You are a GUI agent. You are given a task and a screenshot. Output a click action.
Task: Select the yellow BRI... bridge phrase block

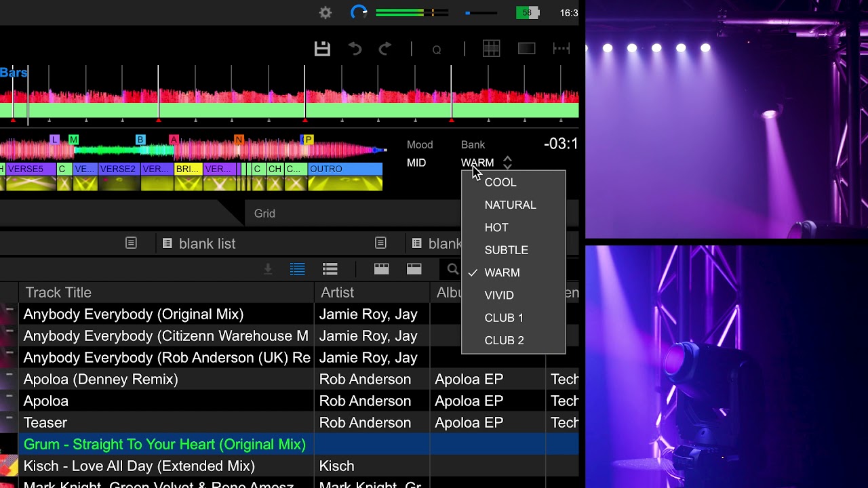188,169
